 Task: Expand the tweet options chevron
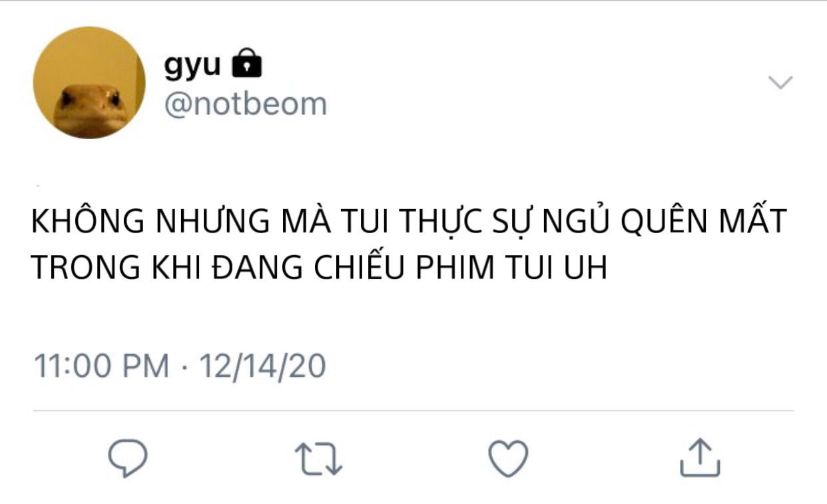click(780, 83)
